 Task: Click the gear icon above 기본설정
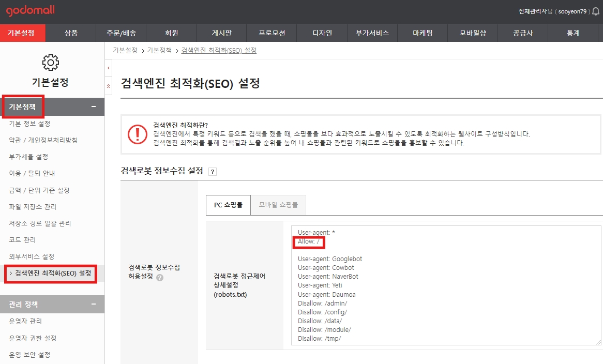click(50, 63)
